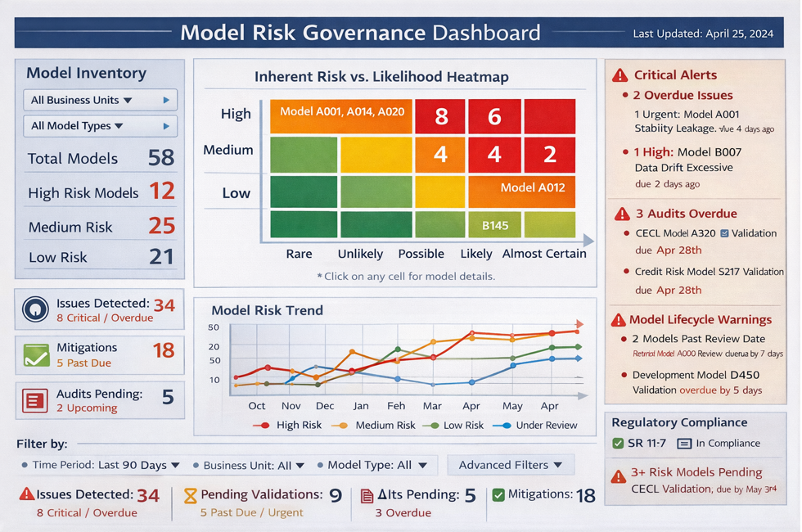Toggle the SR 11-7 compliance checkbox
The image size is (802, 532).
coord(618,443)
